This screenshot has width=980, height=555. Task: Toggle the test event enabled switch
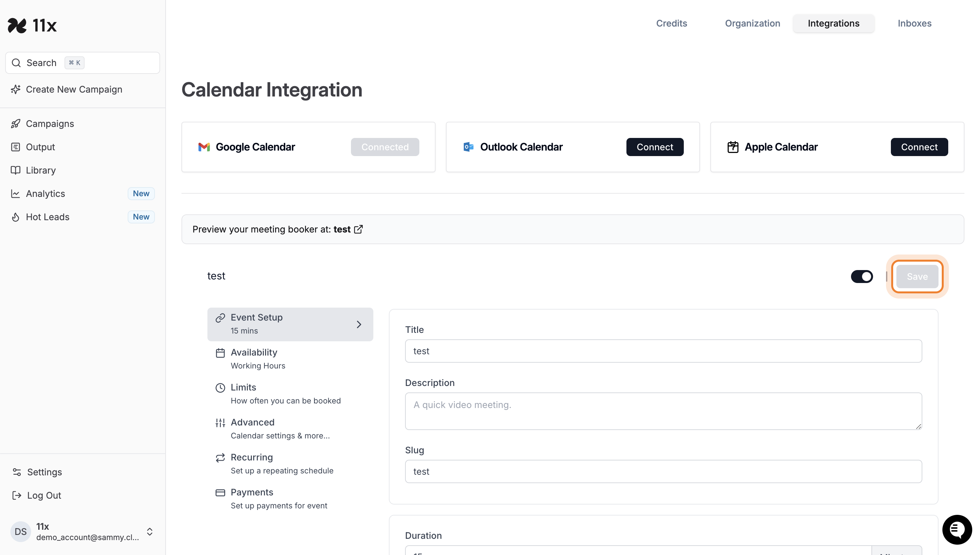[862, 276]
